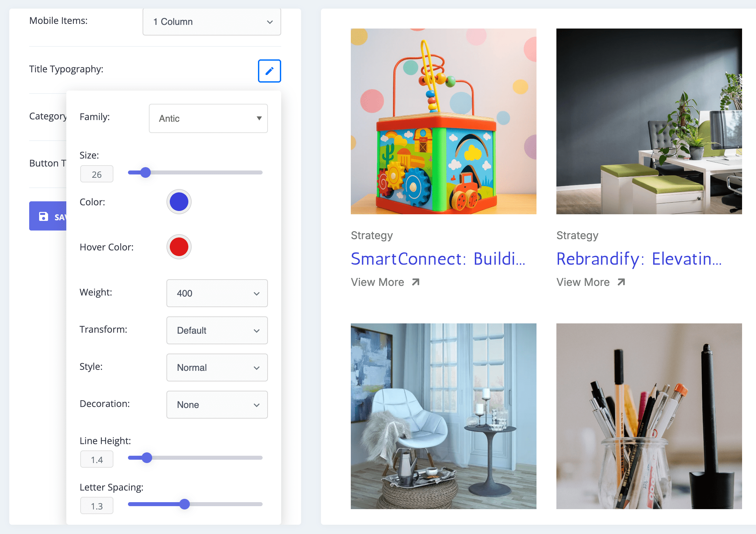This screenshot has width=756, height=534.
Task: Click arrow icon beside Rebrandify View More
Action: (x=621, y=282)
